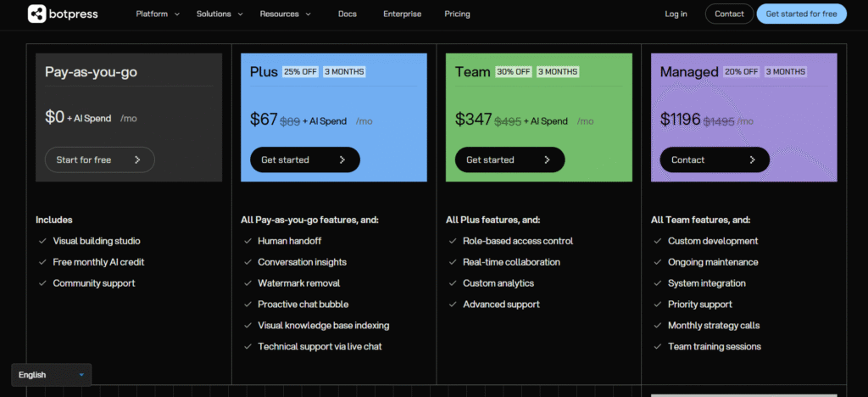This screenshot has height=397, width=868.
Task: Click checkmark beside Team training sessions
Action: [658, 346]
